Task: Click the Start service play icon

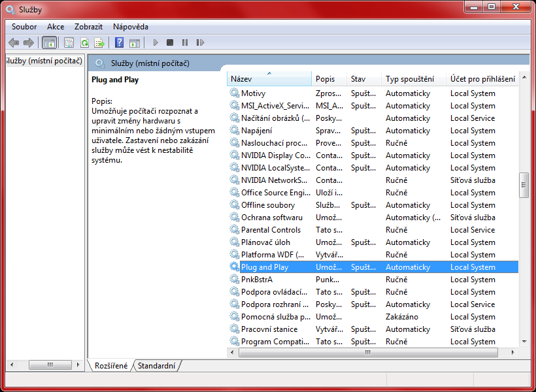Action: pyautogui.click(x=156, y=42)
